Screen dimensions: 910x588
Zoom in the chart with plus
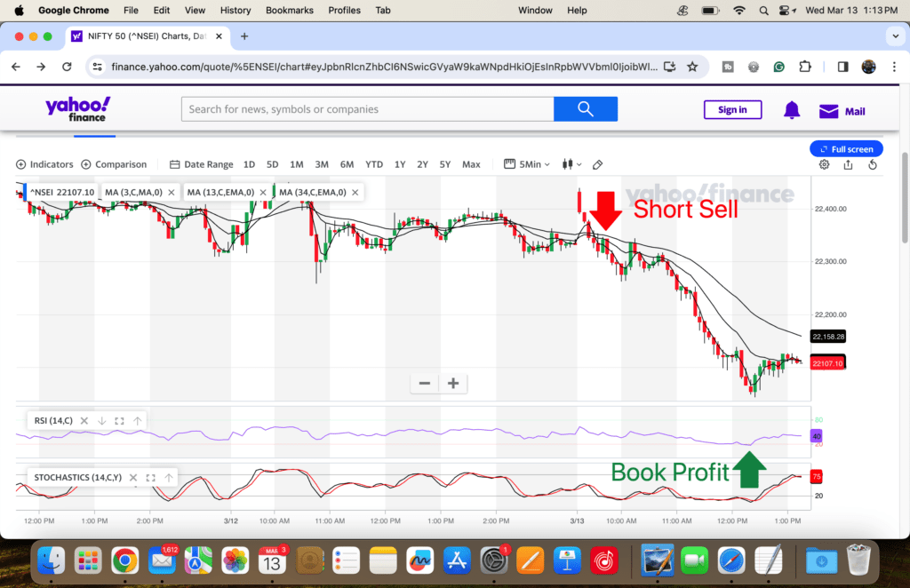tap(453, 384)
